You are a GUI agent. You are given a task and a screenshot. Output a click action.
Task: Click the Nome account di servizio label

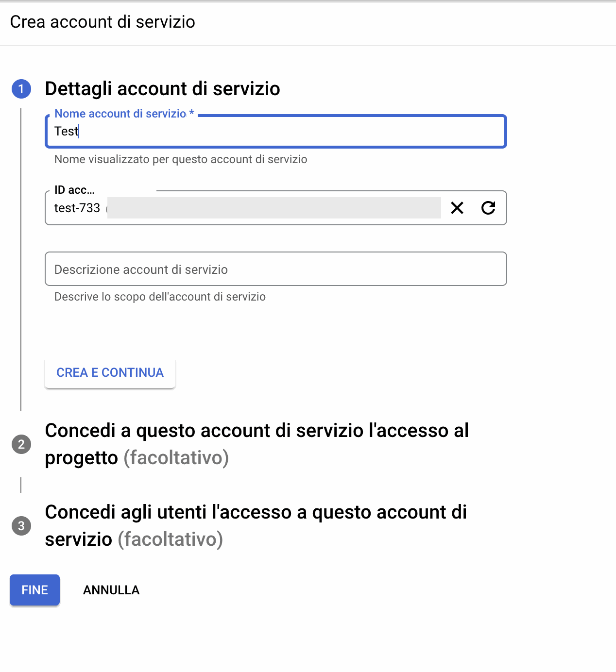pos(120,114)
